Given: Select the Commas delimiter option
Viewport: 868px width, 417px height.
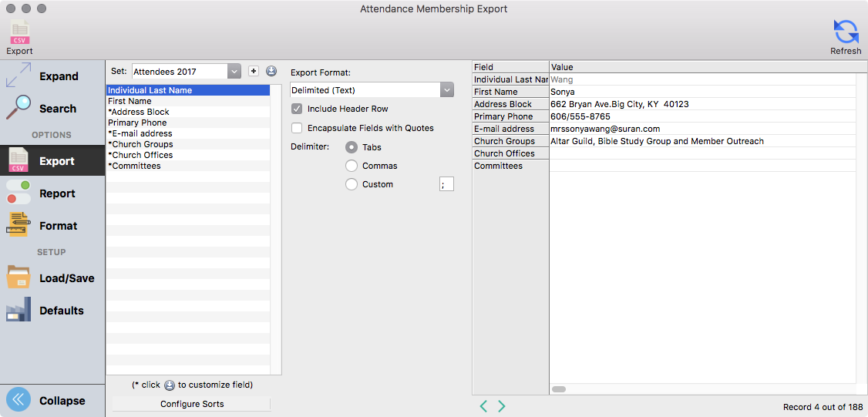Looking at the screenshot, I should 352,166.
